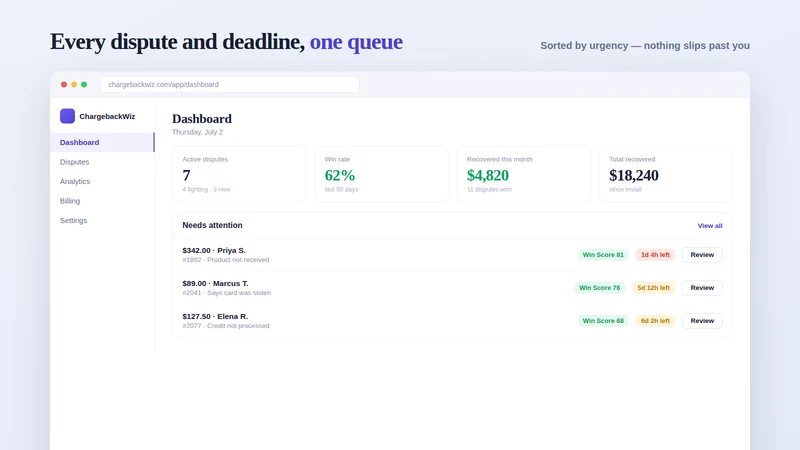800x450 pixels.
Task: Click the Win Score 81 badge
Action: tap(603, 255)
